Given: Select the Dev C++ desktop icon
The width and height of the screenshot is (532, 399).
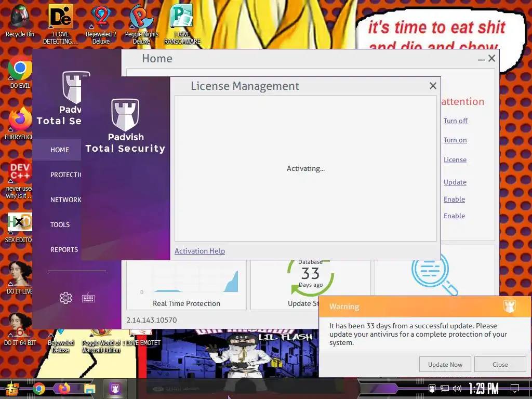Looking at the screenshot, I should (20, 179).
